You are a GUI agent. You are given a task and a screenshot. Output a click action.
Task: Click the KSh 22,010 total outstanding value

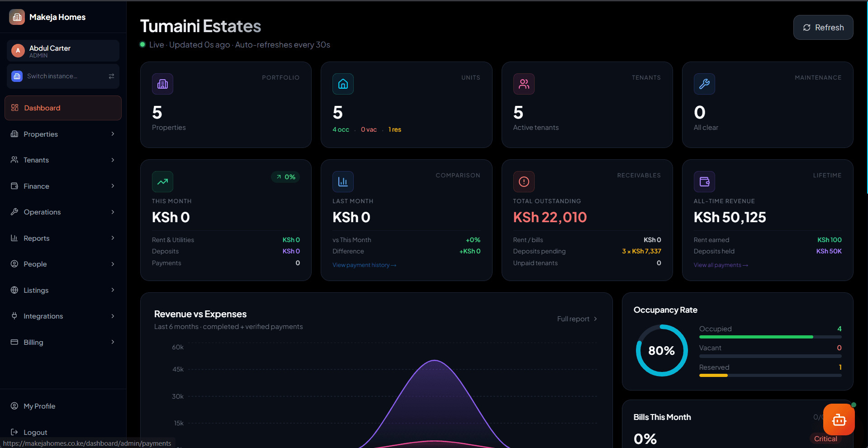tap(550, 217)
